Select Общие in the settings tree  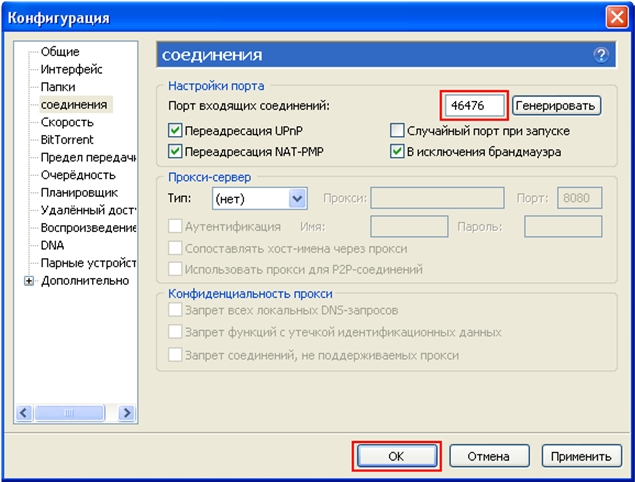(60, 51)
